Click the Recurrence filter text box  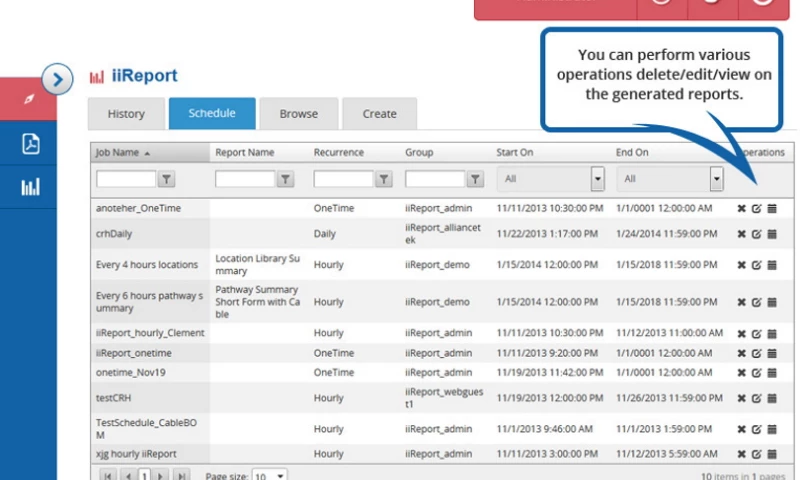pos(343,179)
